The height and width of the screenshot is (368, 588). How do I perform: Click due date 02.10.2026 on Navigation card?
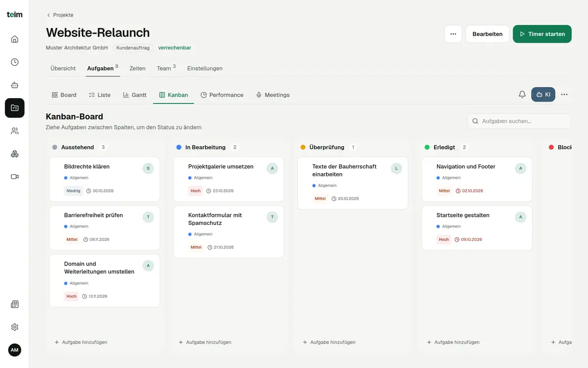(469, 191)
